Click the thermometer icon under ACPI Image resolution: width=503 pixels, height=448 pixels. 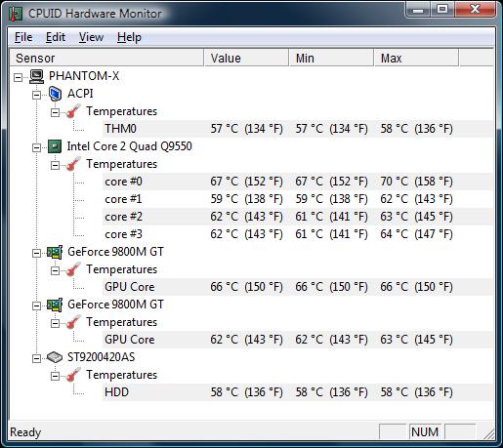point(73,111)
